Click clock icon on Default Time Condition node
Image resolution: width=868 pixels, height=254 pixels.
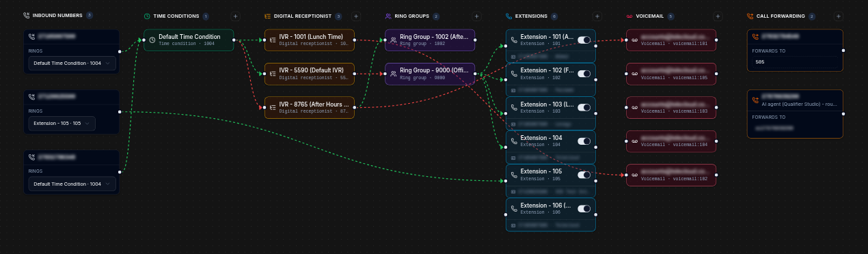[x=152, y=40]
